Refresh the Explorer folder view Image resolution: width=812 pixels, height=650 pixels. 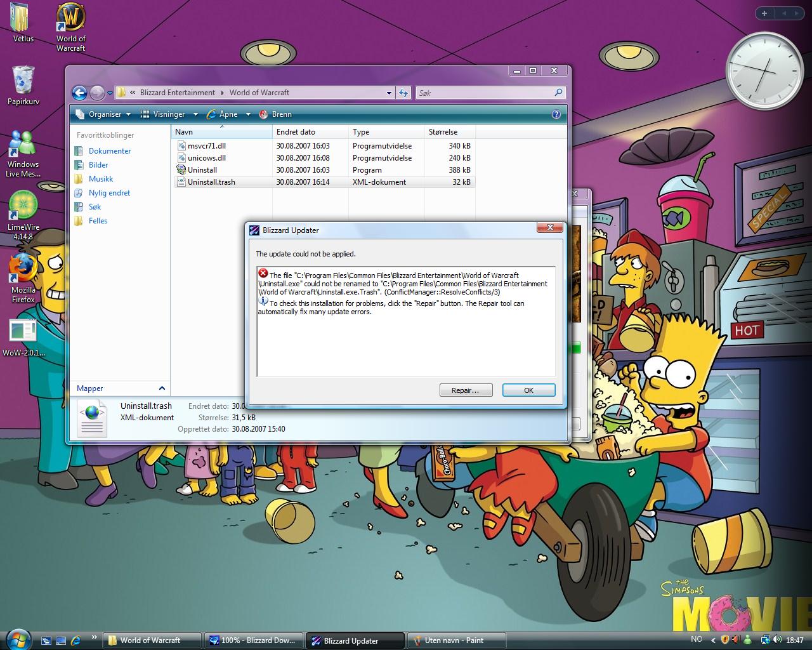pyautogui.click(x=403, y=93)
